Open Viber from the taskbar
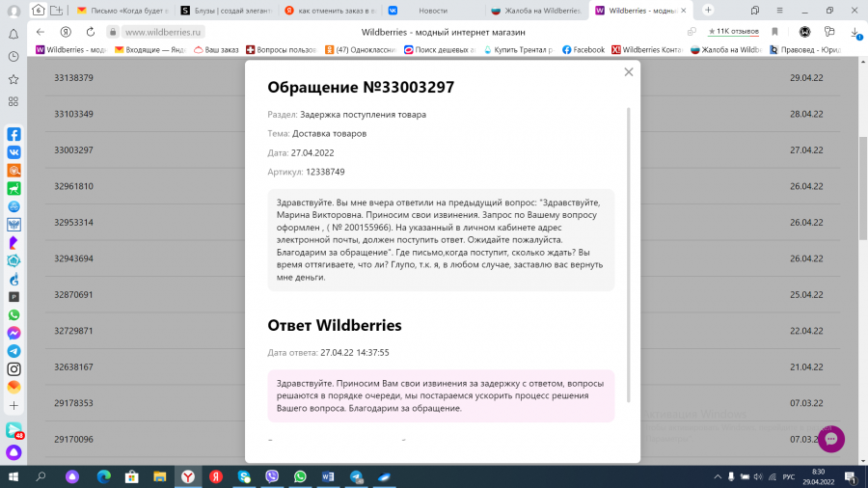 [272, 477]
